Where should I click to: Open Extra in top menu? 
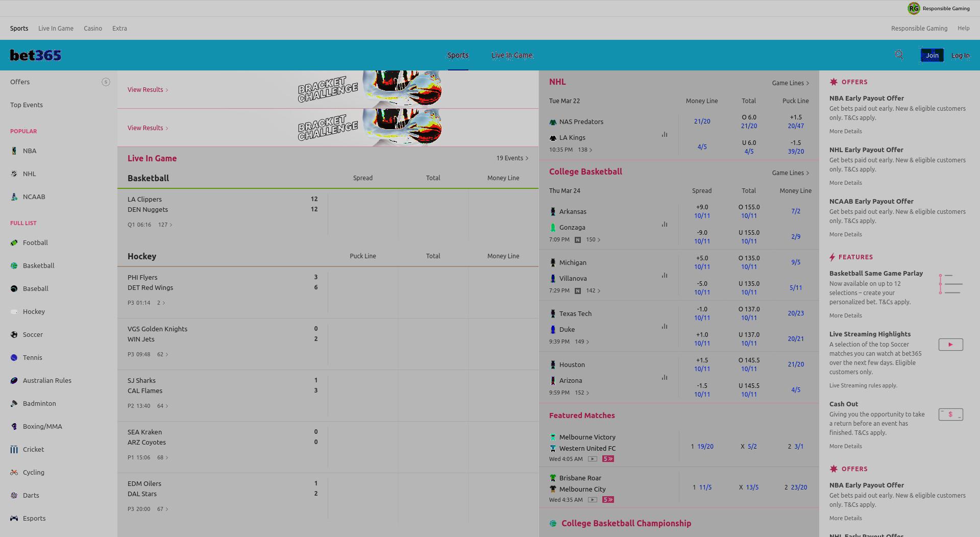[x=119, y=28]
